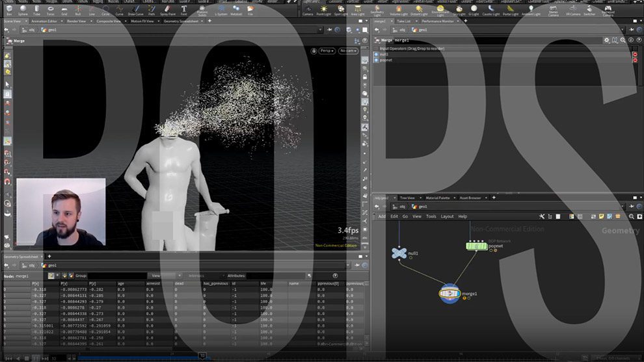Image resolution: width=644 pixels, height=362 pixels.
Task: Select the Tube shelf tool
Action: point(37,10)
